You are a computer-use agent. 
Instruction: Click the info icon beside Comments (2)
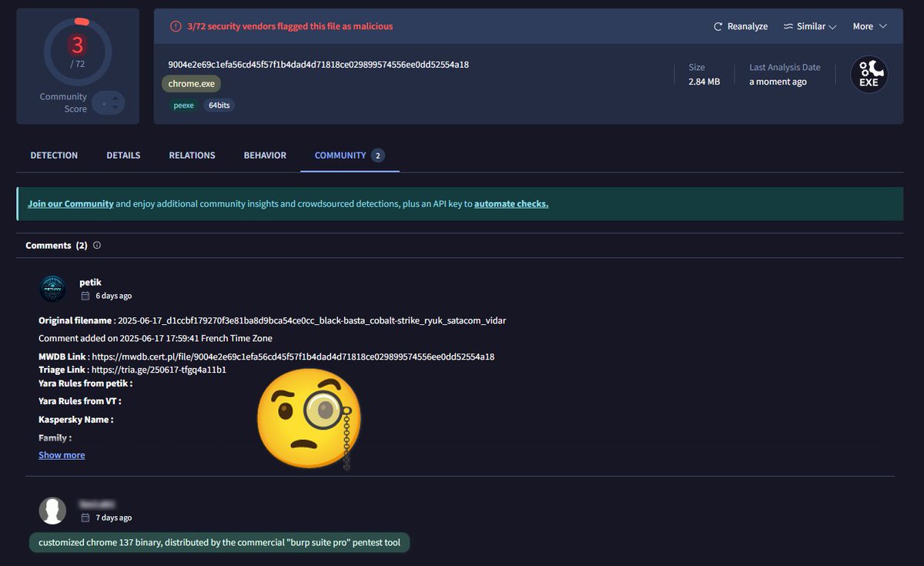tap(97, 246)
